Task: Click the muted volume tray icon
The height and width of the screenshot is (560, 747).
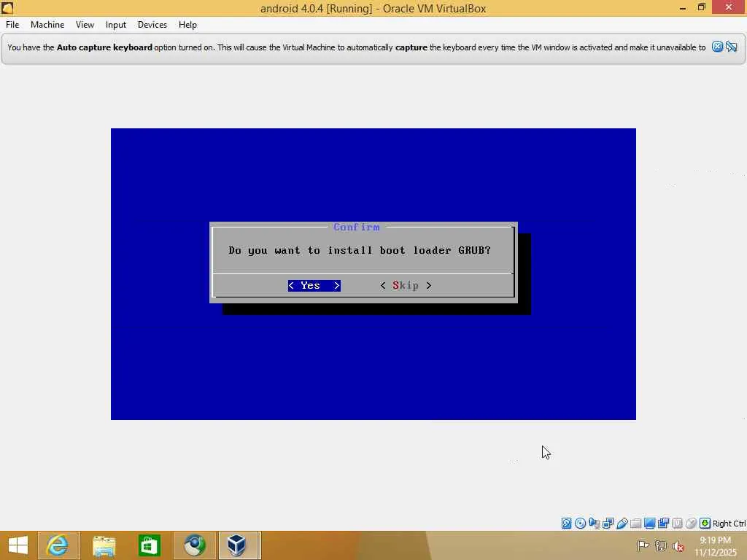Action: (678, 546)
